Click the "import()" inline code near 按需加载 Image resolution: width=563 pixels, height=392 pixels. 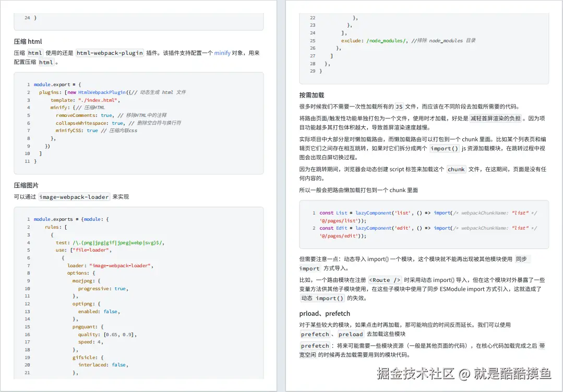pos(445,149)
